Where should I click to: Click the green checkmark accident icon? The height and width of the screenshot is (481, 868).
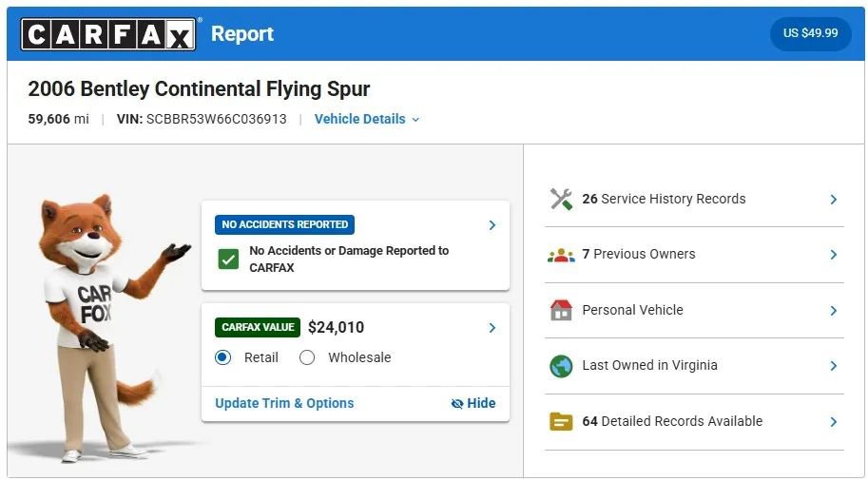point(228,260)
